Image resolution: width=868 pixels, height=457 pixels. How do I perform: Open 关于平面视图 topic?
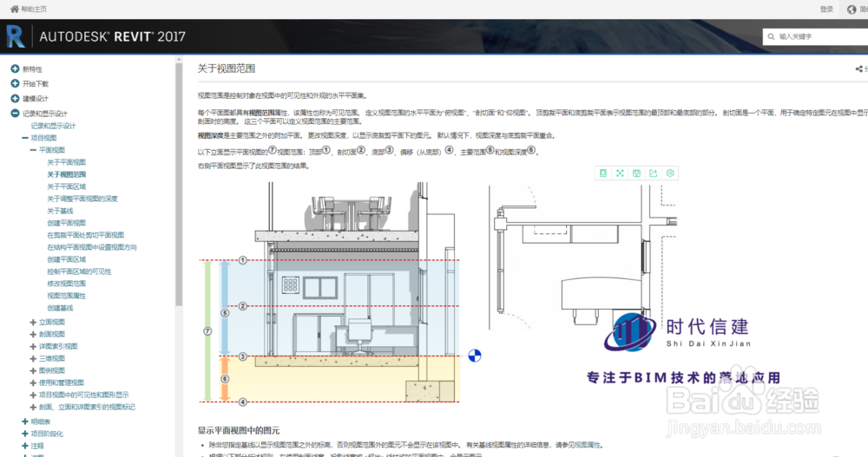[x=67, y=162]
